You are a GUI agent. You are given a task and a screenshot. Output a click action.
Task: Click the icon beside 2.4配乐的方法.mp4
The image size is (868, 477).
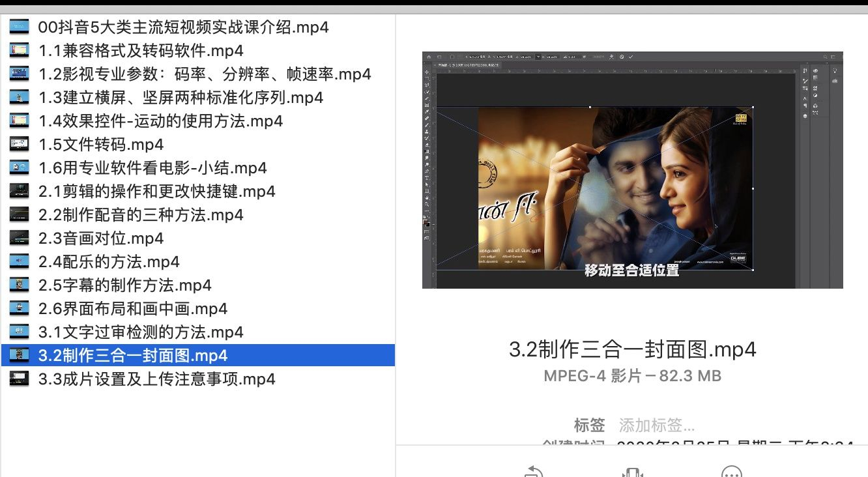(x=20, y=262)
